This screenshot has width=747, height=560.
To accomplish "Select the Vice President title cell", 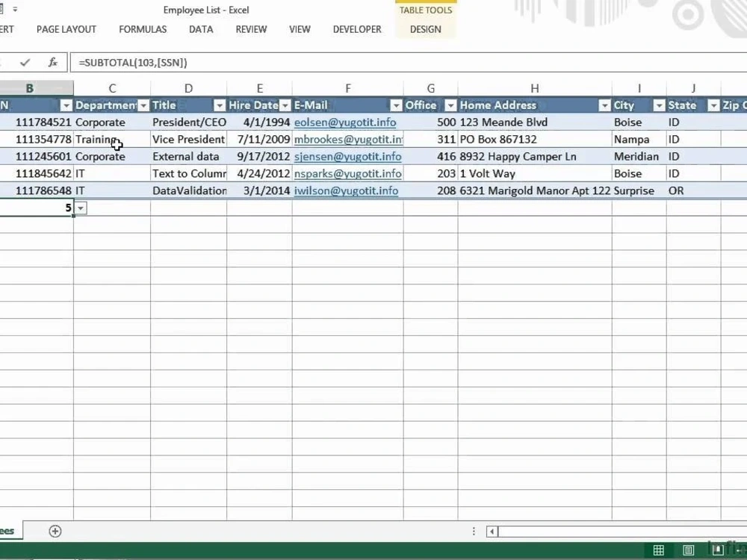I will (189, 140).
